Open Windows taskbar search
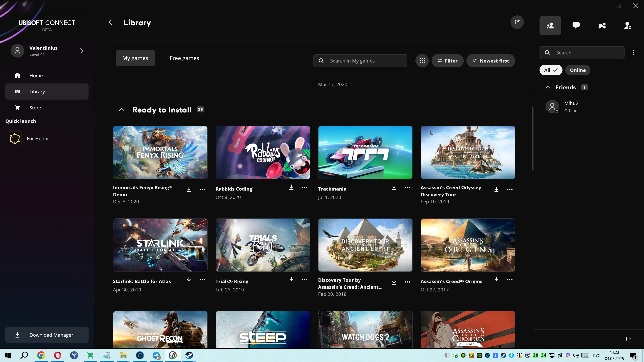644x362 pixels. (24, 355)
